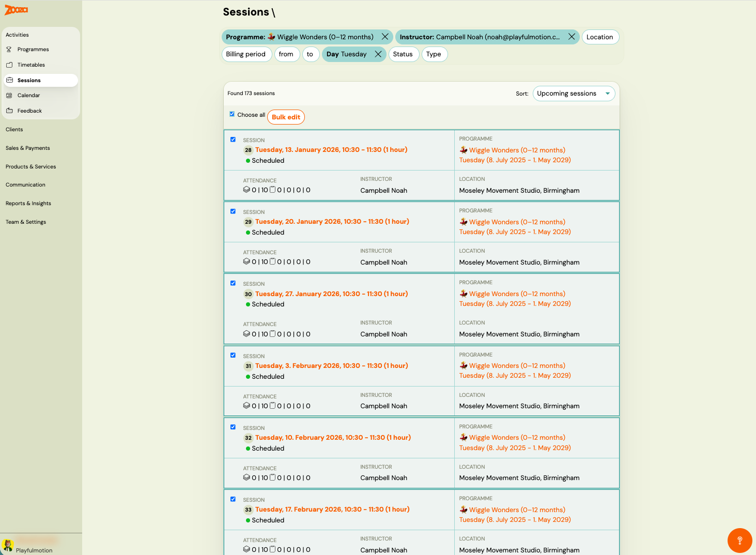Open Reports & Insights section
This screenshot has height=555, width=756.
point(28,204)
